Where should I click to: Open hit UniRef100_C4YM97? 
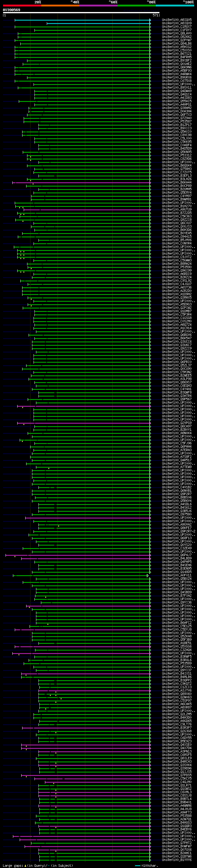[x=177, y=196]
